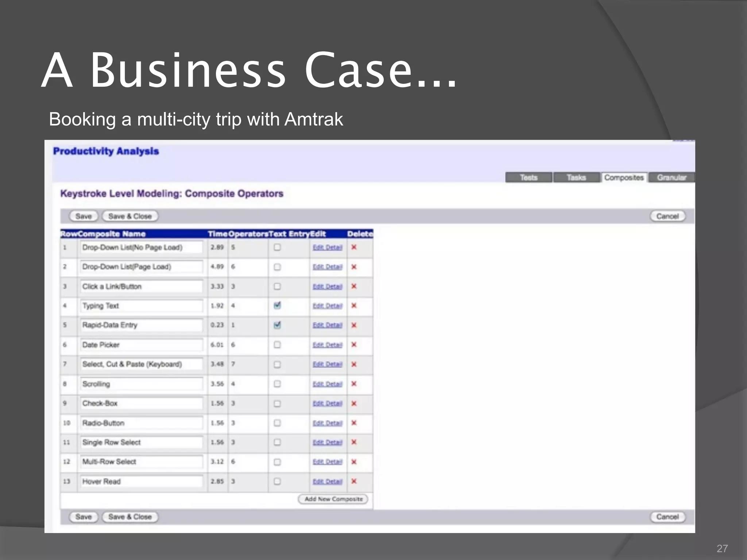Enable Text Entry for Hover Read
747x560 pixels.
click(x=277, y=481)
